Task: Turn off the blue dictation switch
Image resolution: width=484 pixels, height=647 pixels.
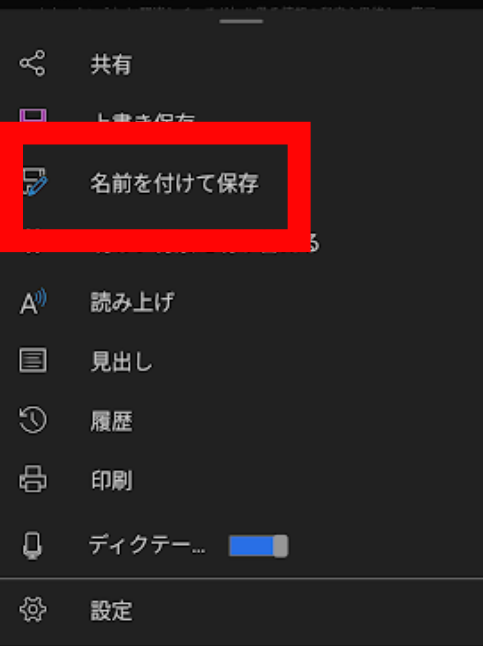Action: (258, 546)
